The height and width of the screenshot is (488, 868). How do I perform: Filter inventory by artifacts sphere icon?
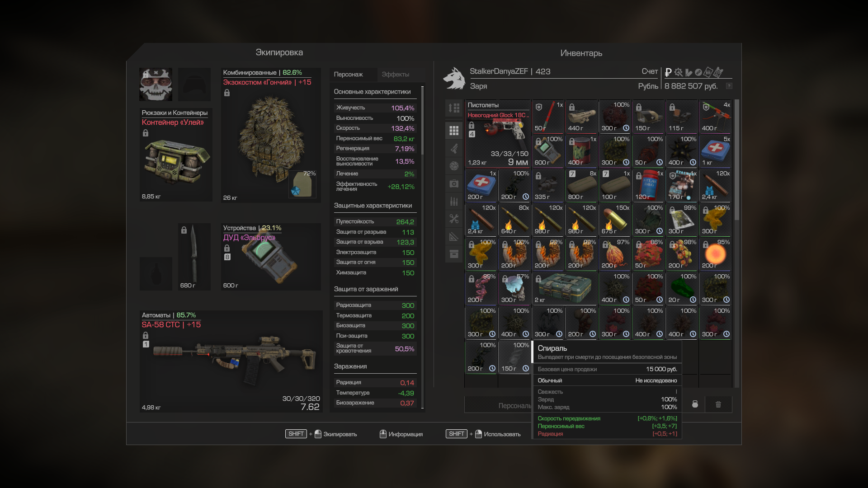pyautogui.click(x=454, y=166)
